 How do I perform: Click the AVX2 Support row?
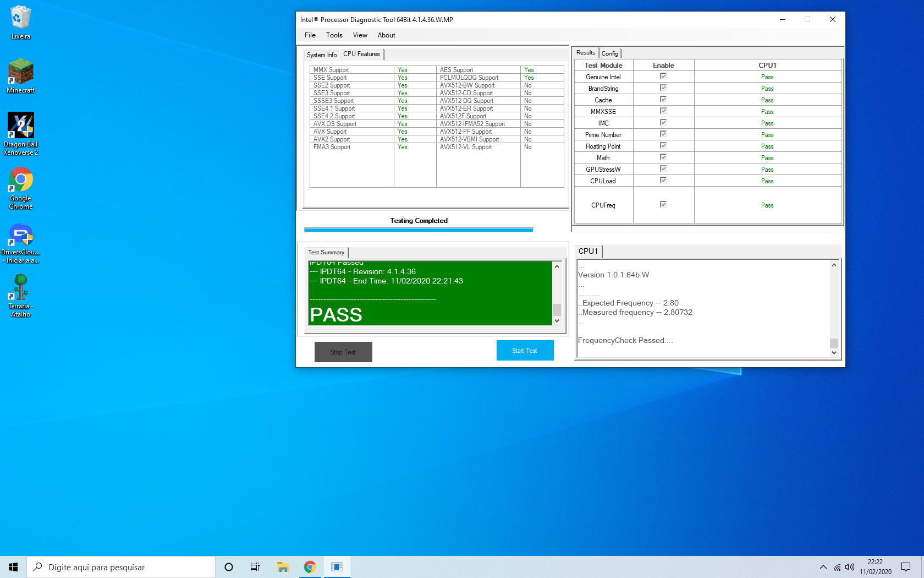[x=373, y=139]
